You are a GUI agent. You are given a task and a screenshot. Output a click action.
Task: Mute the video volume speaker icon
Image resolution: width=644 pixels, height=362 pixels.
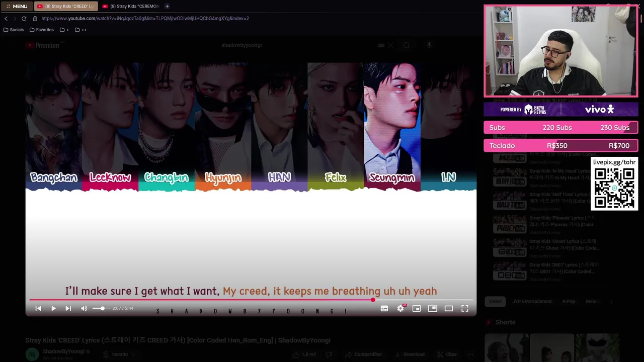(x=84, y=308)
